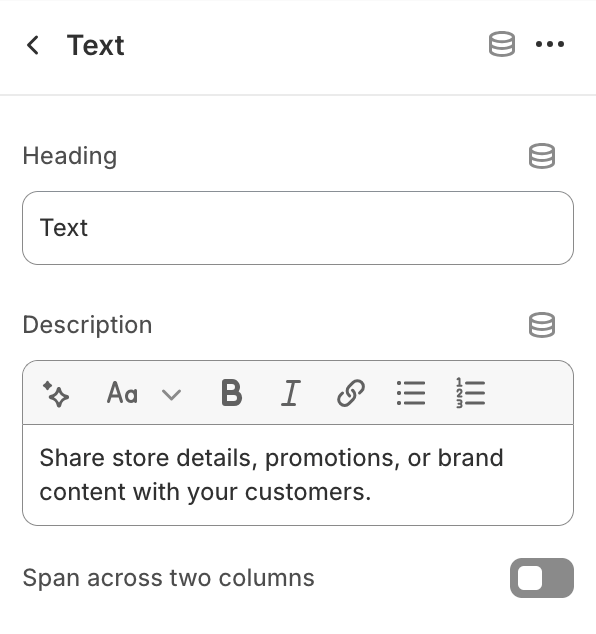Generate text with the sparkle AI icon
The image size is (596, 634).
(56, 393)
